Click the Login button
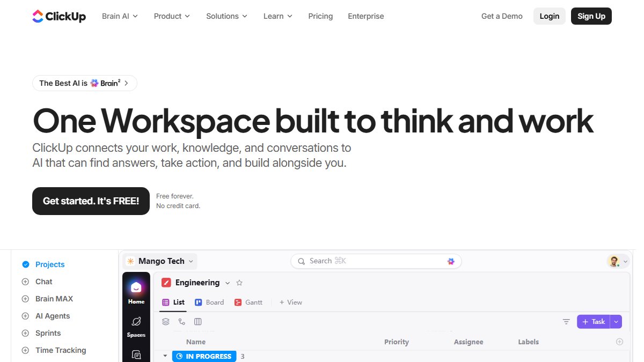The width and height of the screenshot is (644, 362). (x=550, y=16)
